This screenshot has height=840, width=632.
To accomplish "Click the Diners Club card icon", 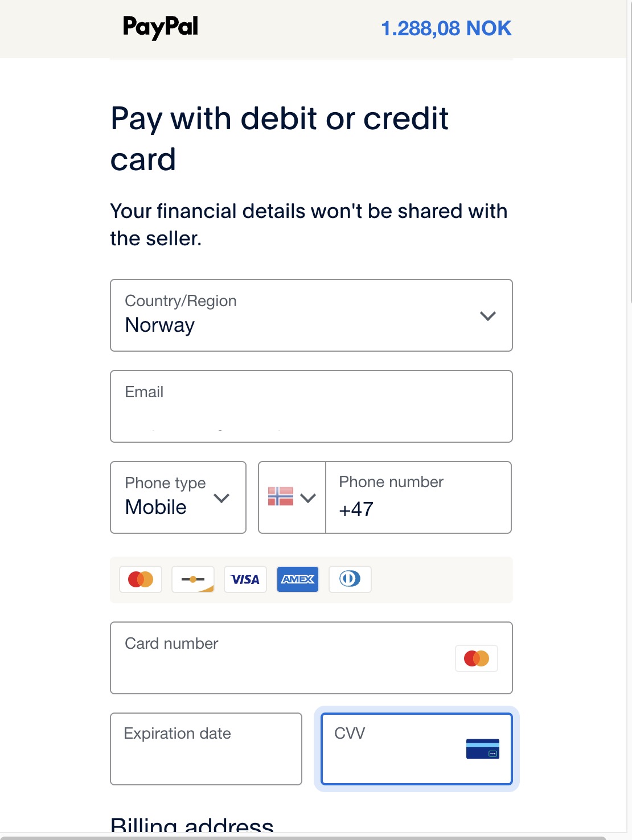I will [350, 579].
